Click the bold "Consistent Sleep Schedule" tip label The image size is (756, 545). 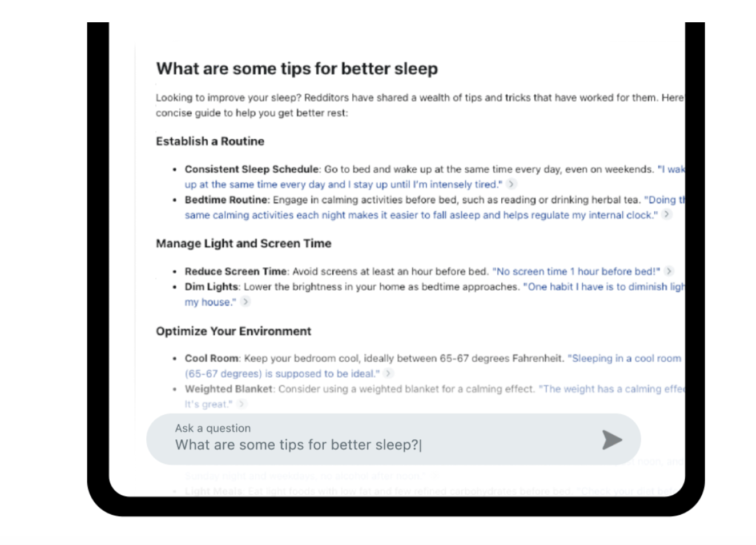pyautogui.click(x=251, y=169)
